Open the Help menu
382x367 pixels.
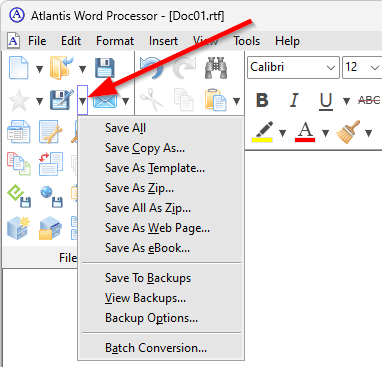coord(287,41)
